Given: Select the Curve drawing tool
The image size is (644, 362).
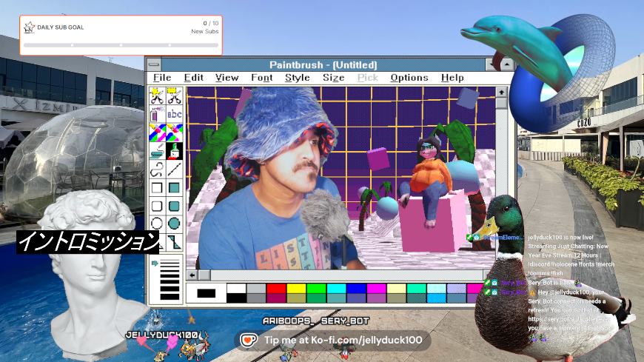Looking at the screenshot, I should [x=157, y=169].
